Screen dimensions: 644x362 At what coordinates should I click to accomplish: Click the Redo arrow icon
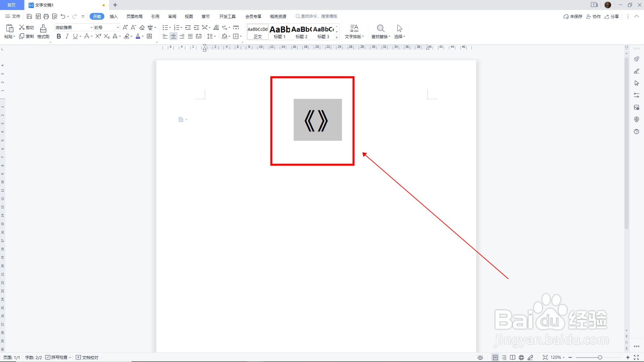(x=74, y=16)
